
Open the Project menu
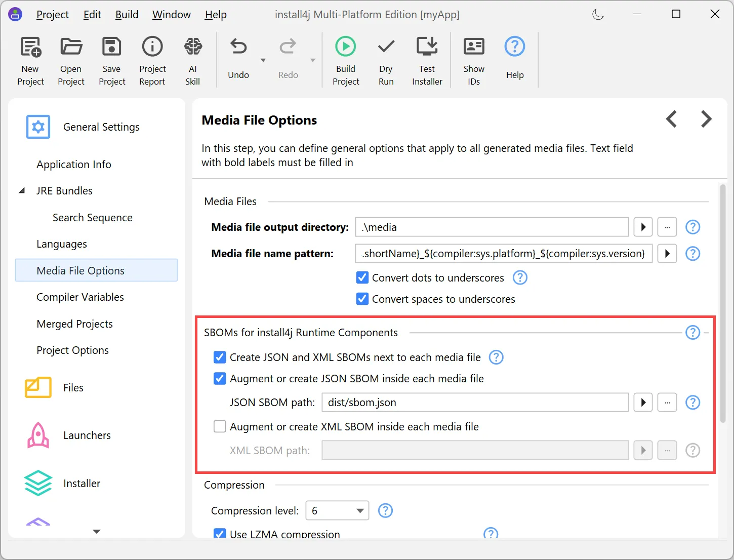(x=53, y=15)
